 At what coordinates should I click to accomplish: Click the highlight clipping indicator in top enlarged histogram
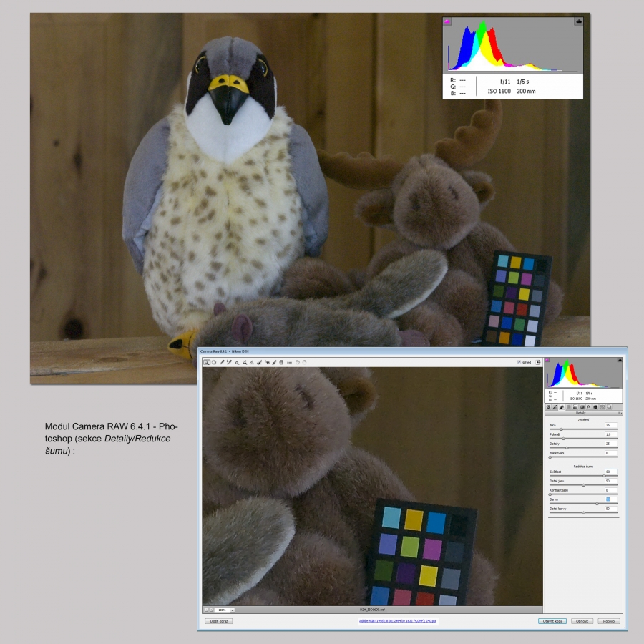coord(579,21)
